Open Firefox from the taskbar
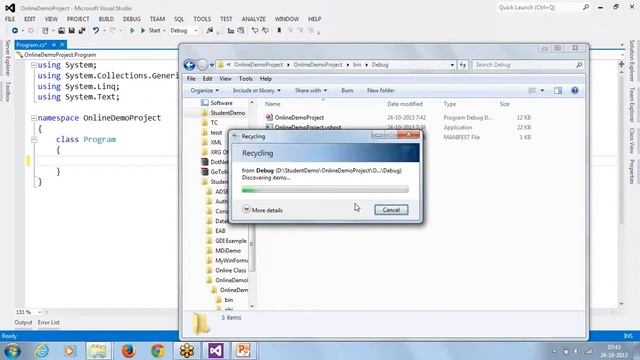Screen dimensions: 640x360 tap(128, 351)
